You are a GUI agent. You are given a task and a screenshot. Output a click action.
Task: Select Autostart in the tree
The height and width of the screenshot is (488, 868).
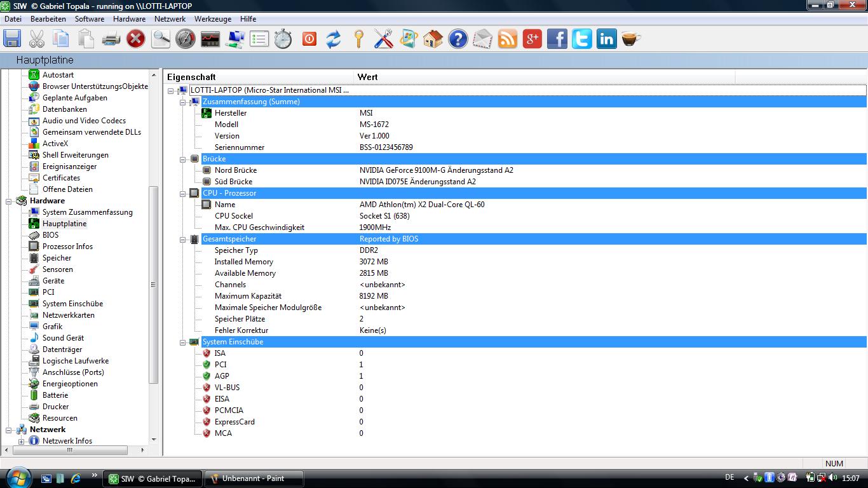coord(58,75)
